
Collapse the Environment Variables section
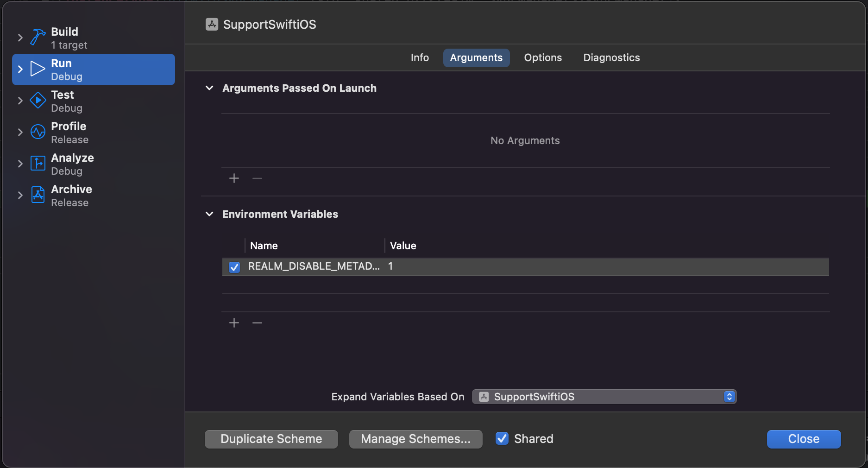pyautogui.click(x=210, y=214)
